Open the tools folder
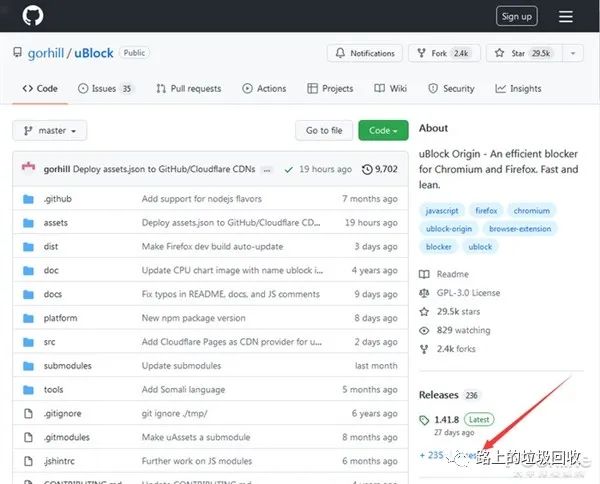This screenshot has height=484, width=600. tap(54, 389)
